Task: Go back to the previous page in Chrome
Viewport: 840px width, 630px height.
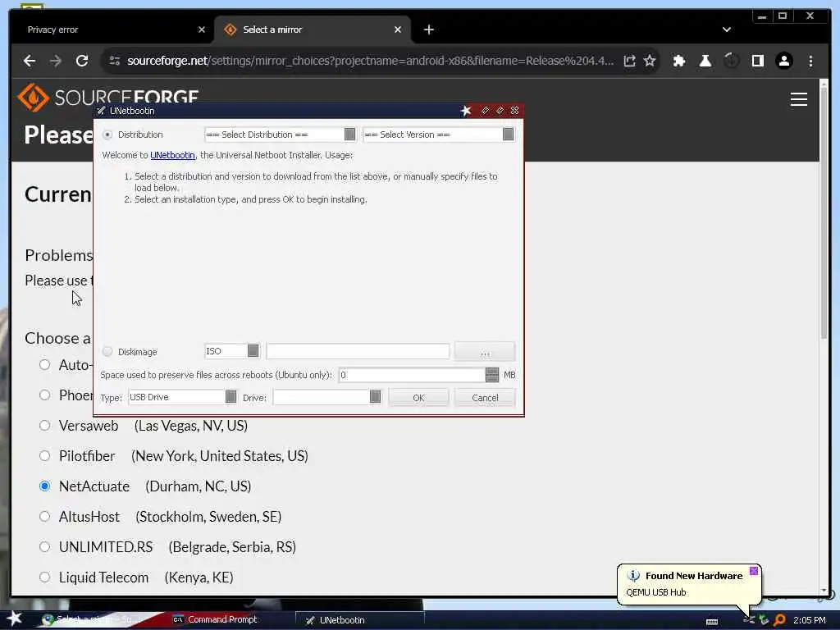Action: click(x=30, y=61)
